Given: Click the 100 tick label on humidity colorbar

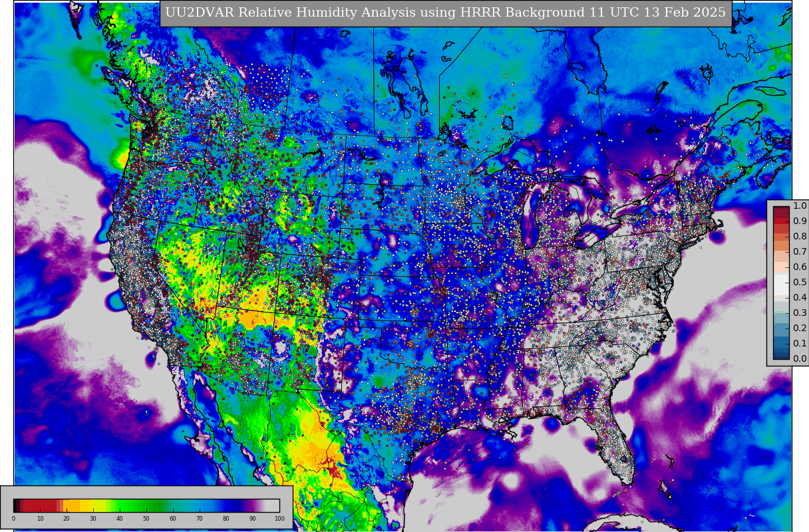Looking at the screenshot, I should click(279, 519).
